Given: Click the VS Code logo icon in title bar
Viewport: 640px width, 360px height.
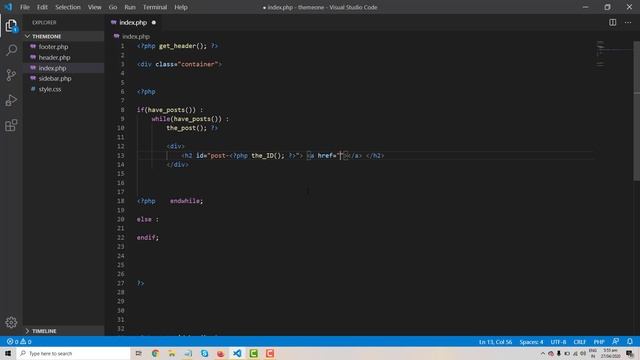Looking at the screenshot, I should point(8,7).
